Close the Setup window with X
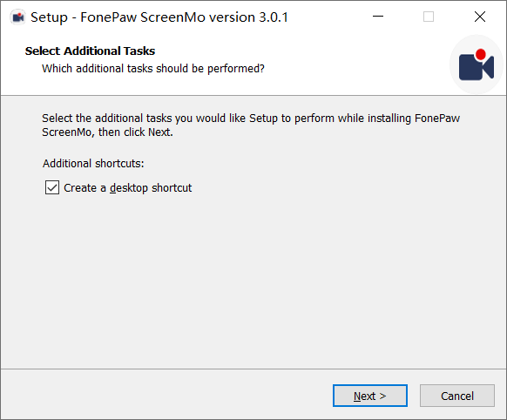Image resolution: width=507 pixels, height=420 pixels. pos(480,17)
